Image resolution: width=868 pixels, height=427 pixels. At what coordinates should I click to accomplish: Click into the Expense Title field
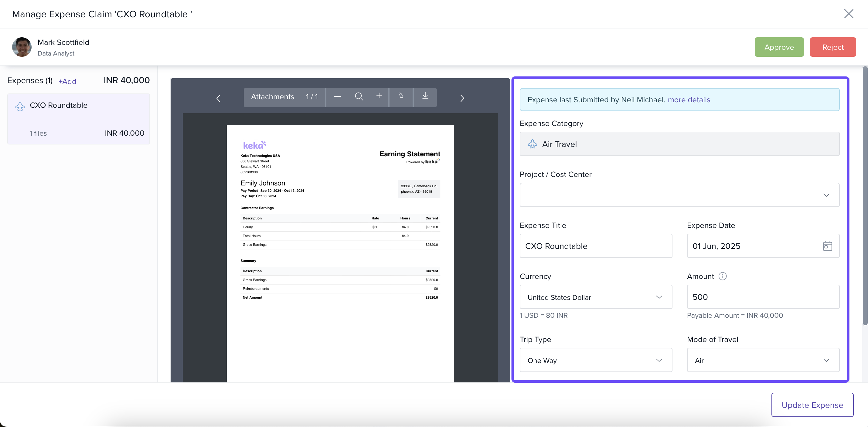(x=595, y=246)
